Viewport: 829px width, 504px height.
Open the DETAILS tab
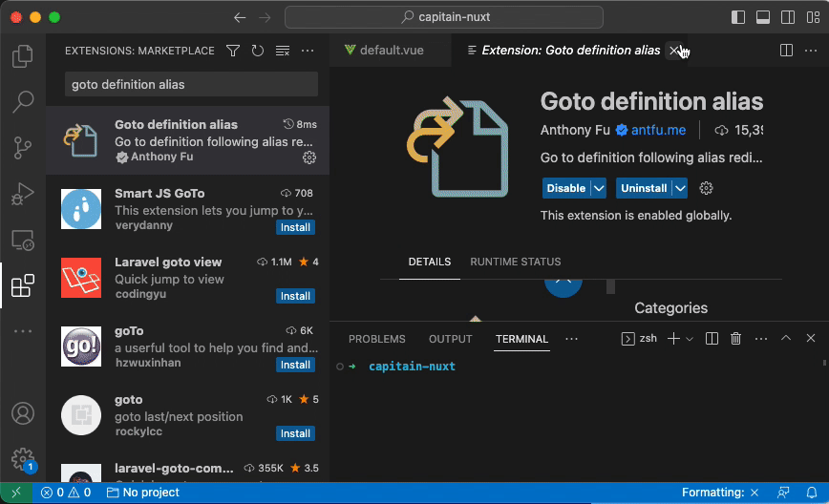pyautogui.click(x=430, y=262)
